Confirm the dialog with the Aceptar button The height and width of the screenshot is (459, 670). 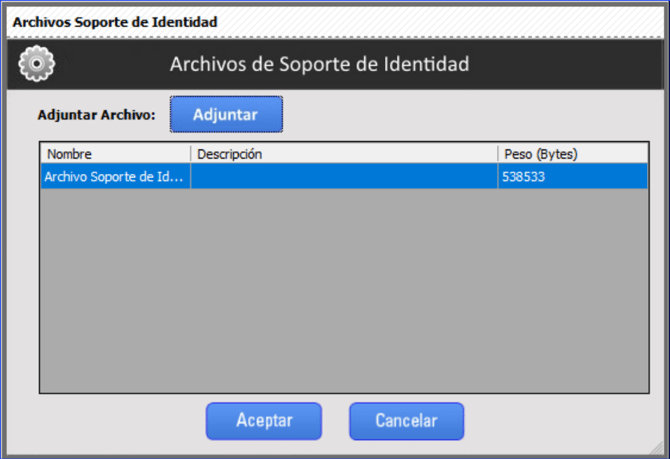(x=264, y=421)
